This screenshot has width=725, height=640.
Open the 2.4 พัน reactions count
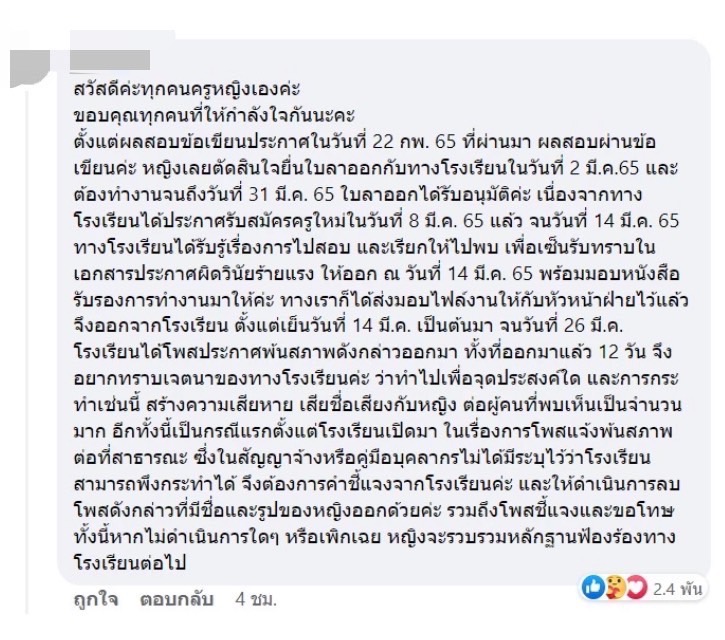pyautogui.click(x=677, y=589)
